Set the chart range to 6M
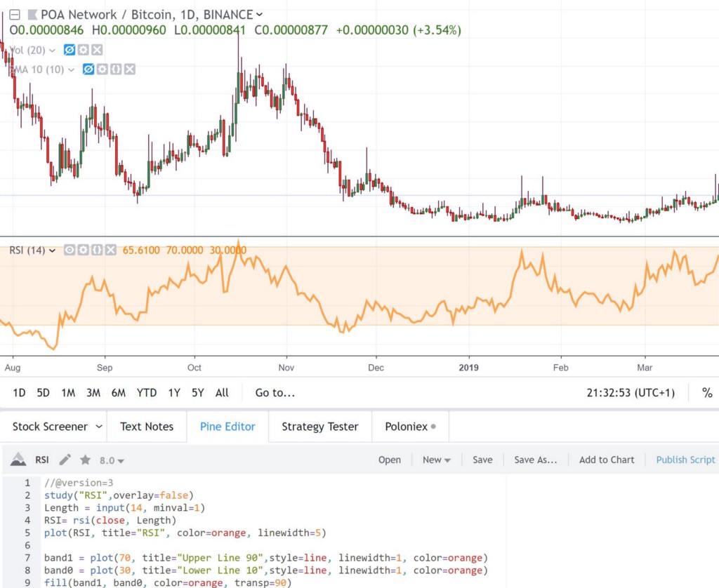 (x=118, y=393)
